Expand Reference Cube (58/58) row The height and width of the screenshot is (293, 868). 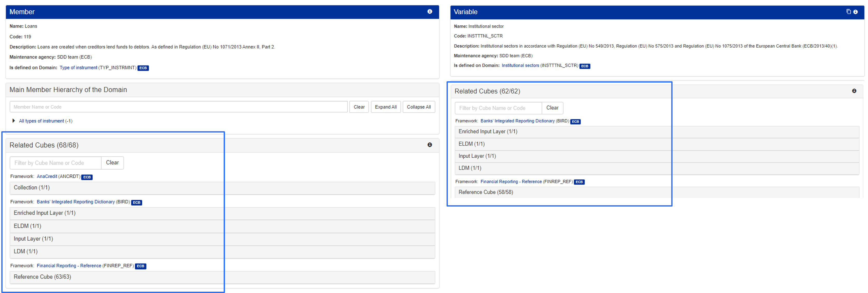click(486, 192)
